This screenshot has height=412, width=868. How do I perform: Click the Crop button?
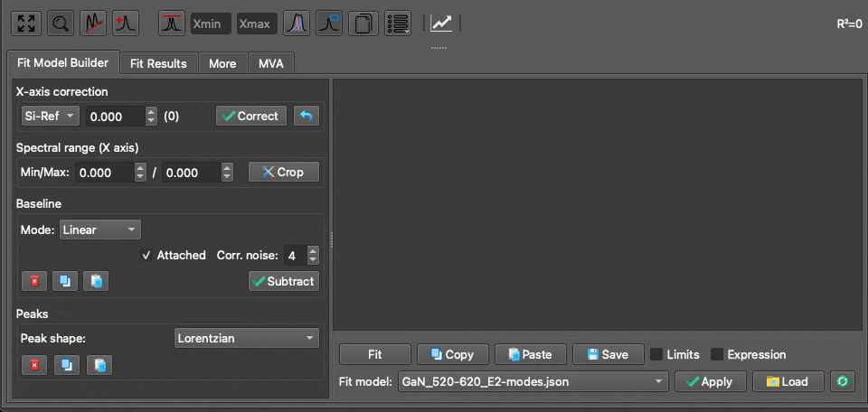(x=283, y=172)
